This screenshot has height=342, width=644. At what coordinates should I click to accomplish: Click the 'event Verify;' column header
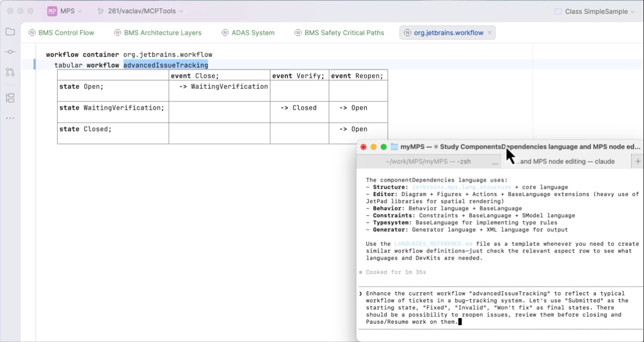tap(299, 76)
